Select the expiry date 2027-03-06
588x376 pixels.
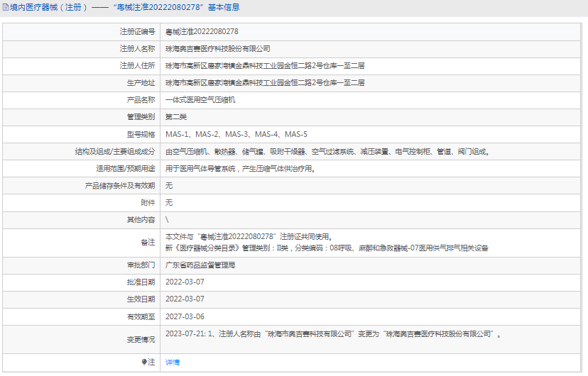coord(185,317)
